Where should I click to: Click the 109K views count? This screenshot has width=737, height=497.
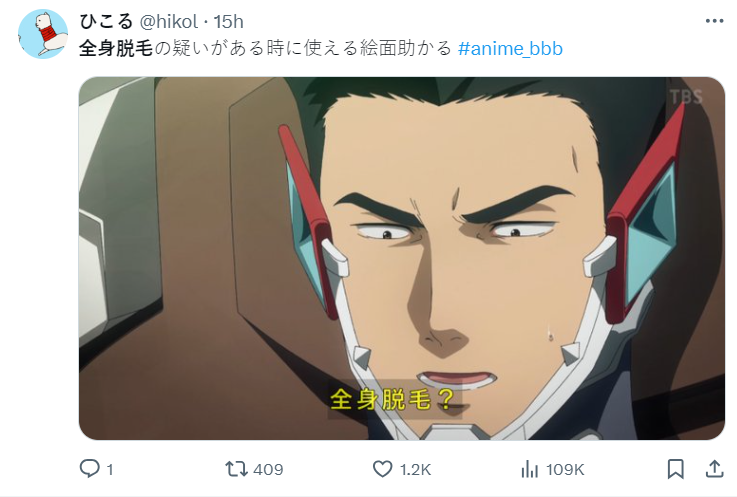click(565, 469)
